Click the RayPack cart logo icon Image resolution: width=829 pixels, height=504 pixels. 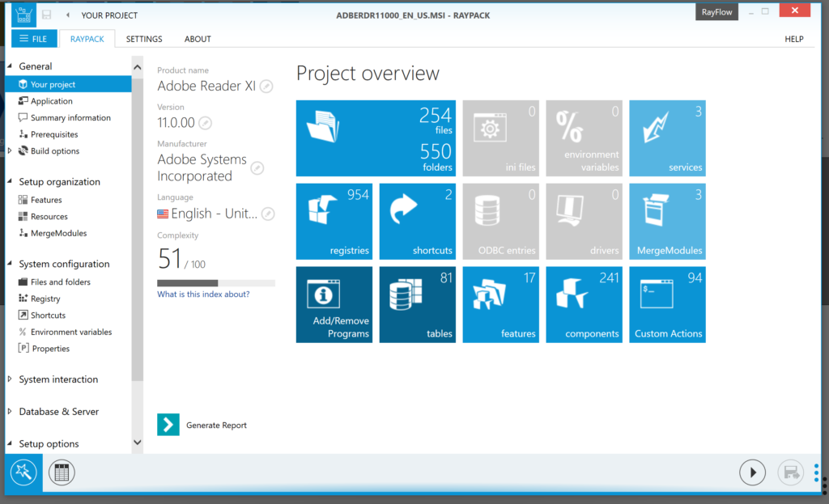pos(23,15)
